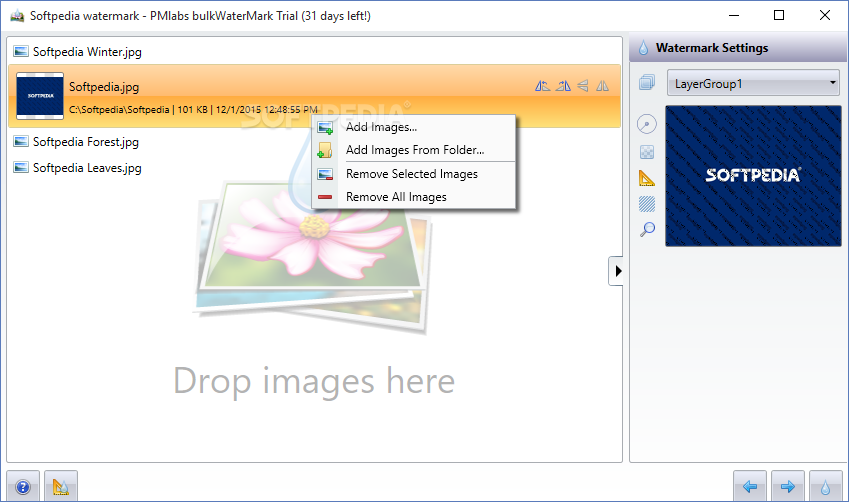The width and height of the screenshot is (849, 502).
Task: Choose Remove All Images
Action: click(414, 197)
